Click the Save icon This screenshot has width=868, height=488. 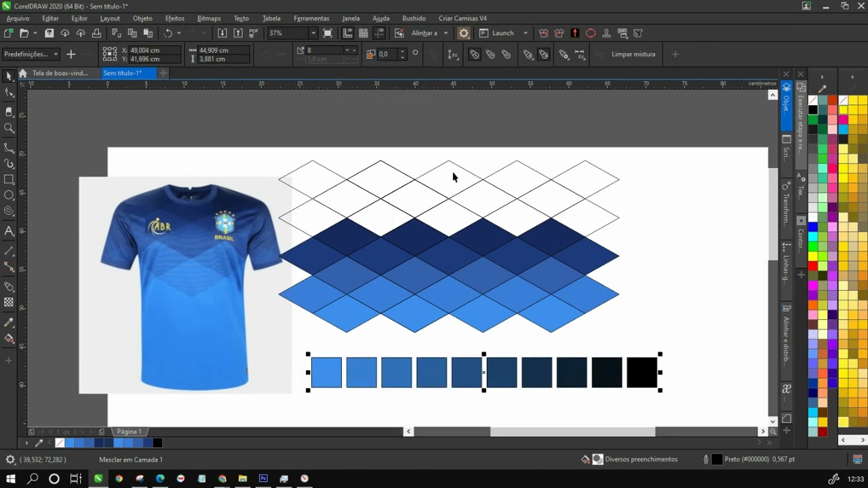(49, 33)
